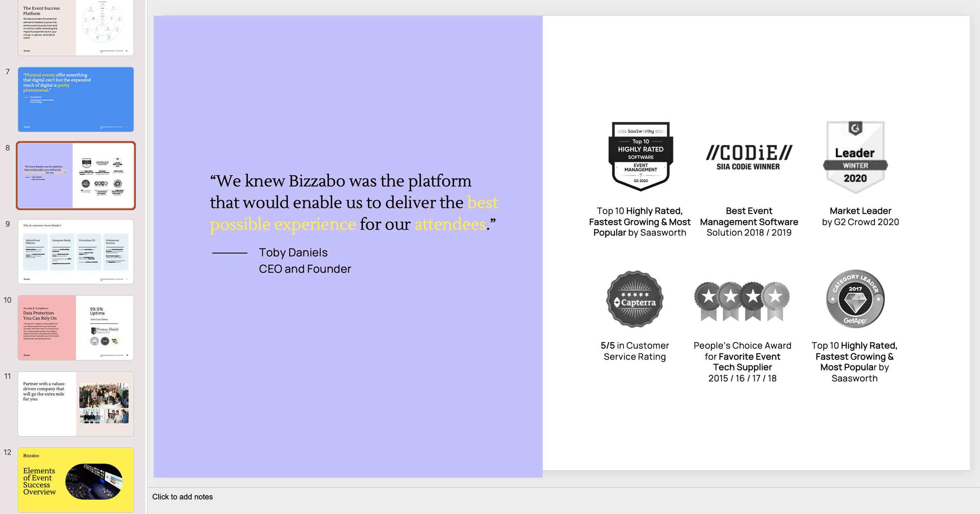Click the caption under the GetApp badge

tap(855, 362)
